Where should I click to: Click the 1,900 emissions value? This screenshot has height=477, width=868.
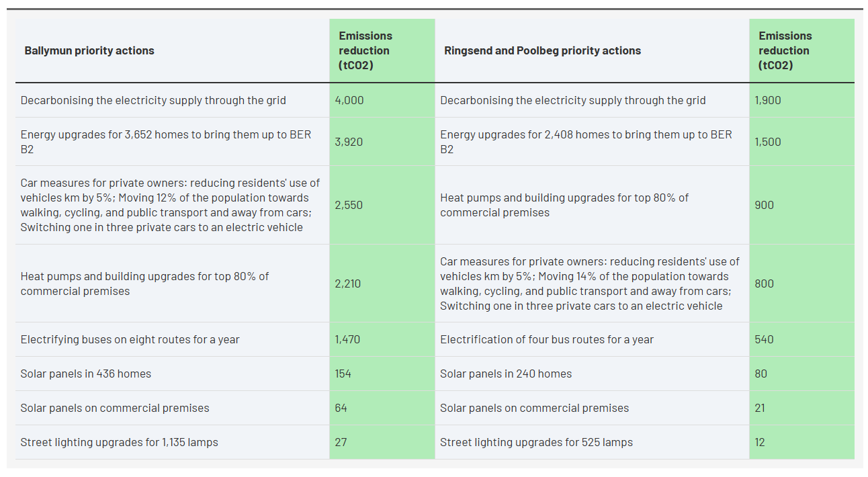click(768, 100)
